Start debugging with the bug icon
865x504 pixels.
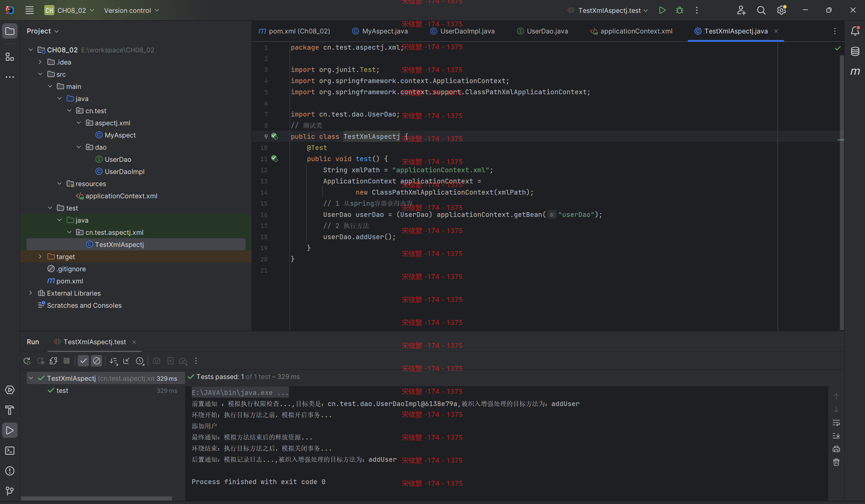(680, 10)
